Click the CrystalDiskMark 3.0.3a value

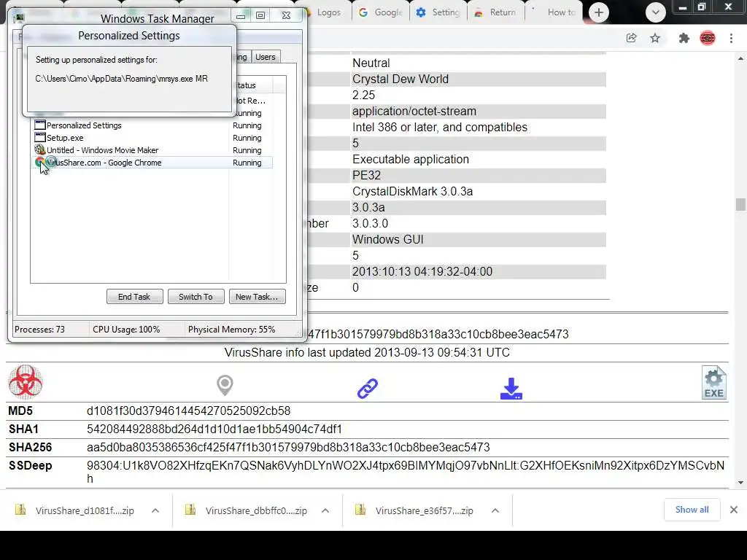413,192
